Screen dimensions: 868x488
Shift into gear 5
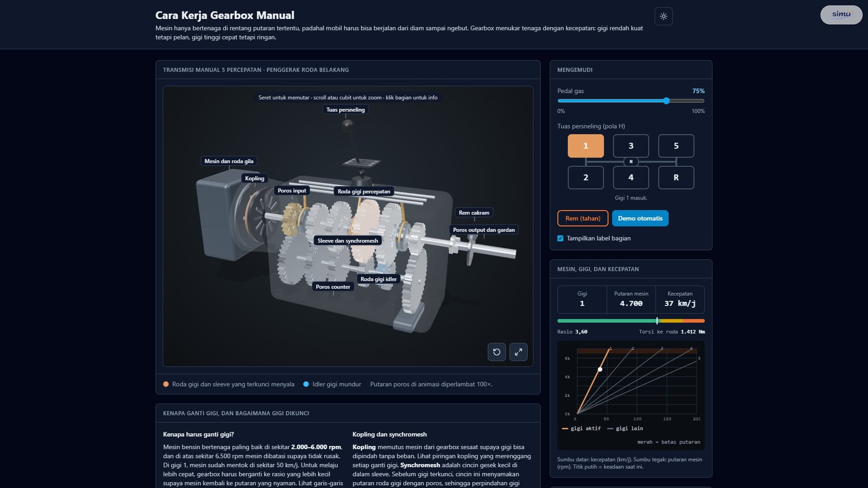(x=676, y=146)
